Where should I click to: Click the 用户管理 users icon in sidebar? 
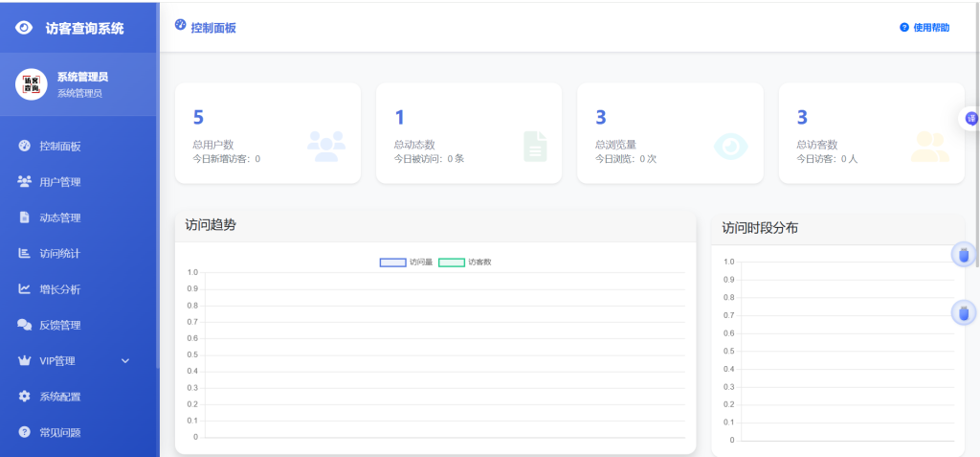(x=24, y=182)
